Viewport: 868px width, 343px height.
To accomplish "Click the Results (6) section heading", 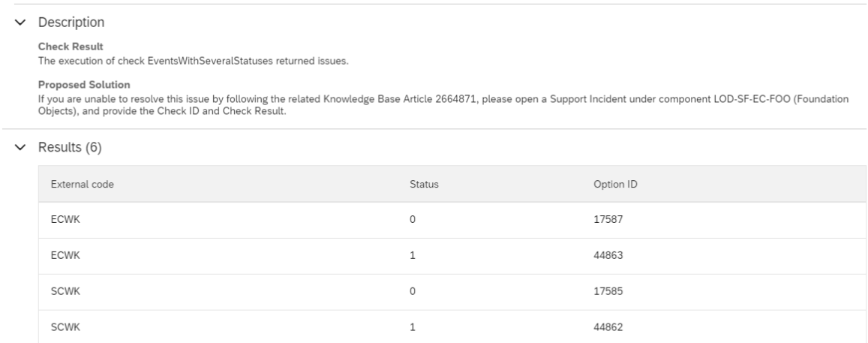I will coord(70,147).
